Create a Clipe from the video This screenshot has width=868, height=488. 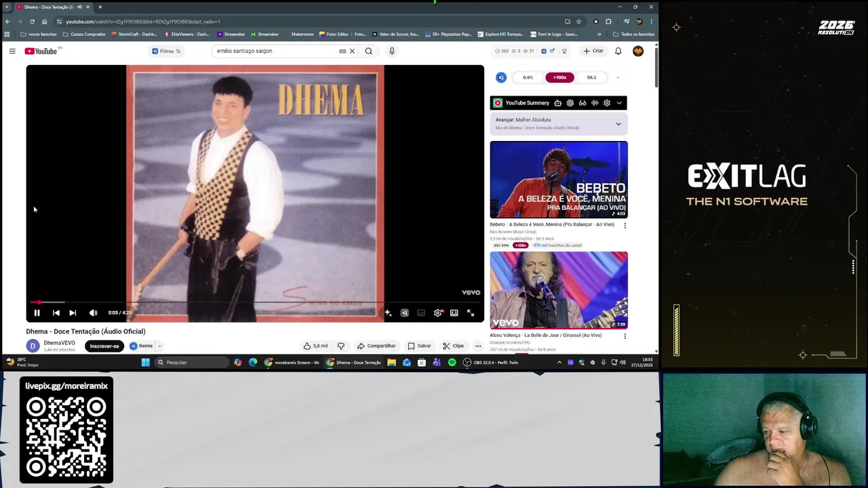(x=453, y=346)
